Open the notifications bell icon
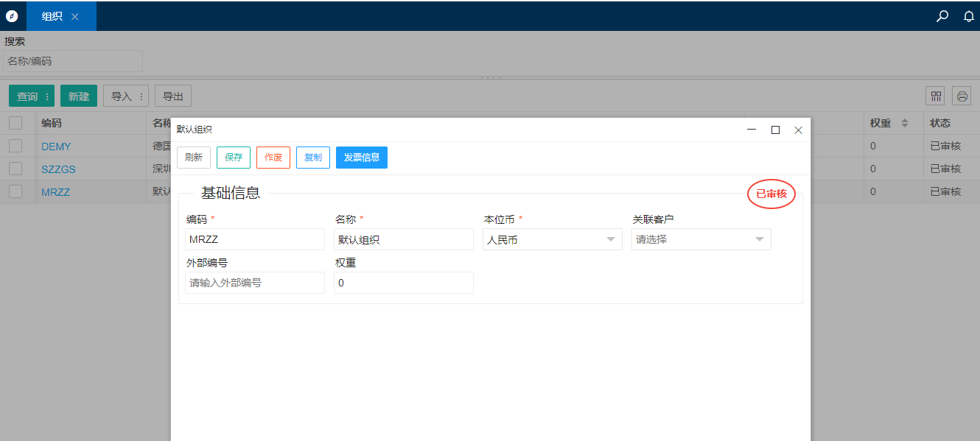Image resolution: width=980 pixels, height=441 pixels. [969, 16]
